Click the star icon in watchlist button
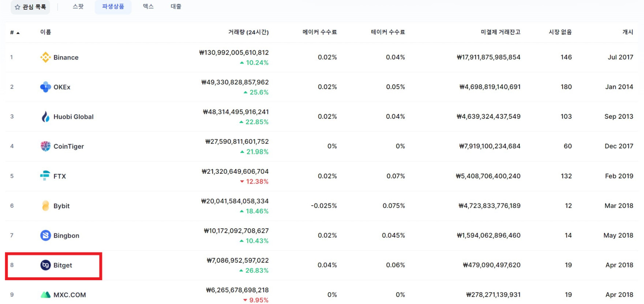 pyautogui.click(x=17, y=7)
